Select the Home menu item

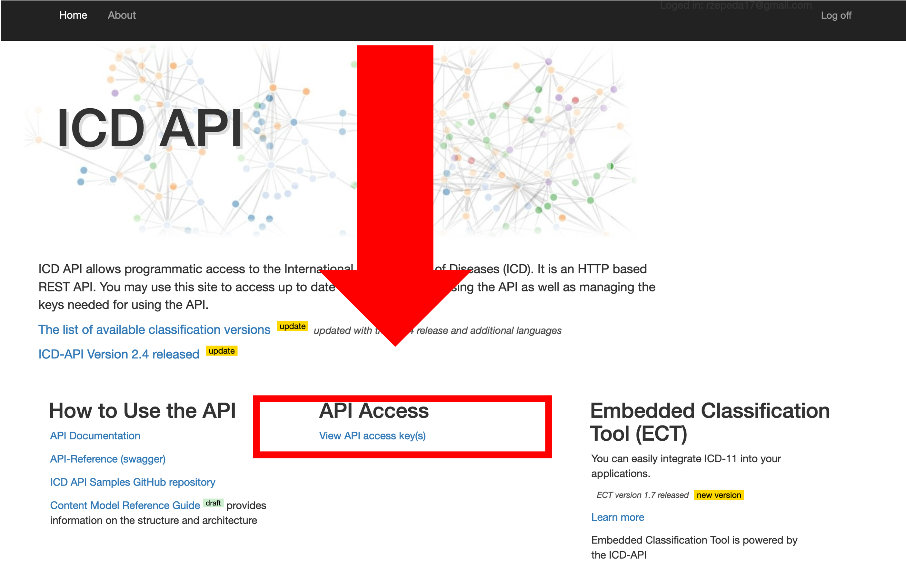click(73, 15)
